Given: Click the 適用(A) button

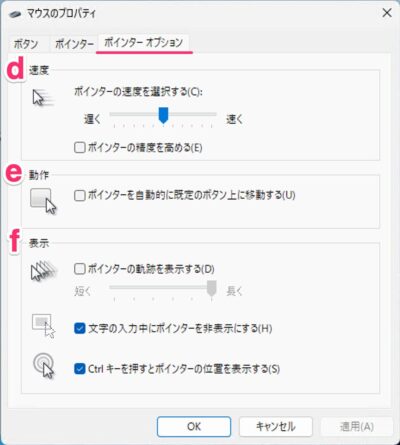Looking at the screenshot, I should [357, 426].
